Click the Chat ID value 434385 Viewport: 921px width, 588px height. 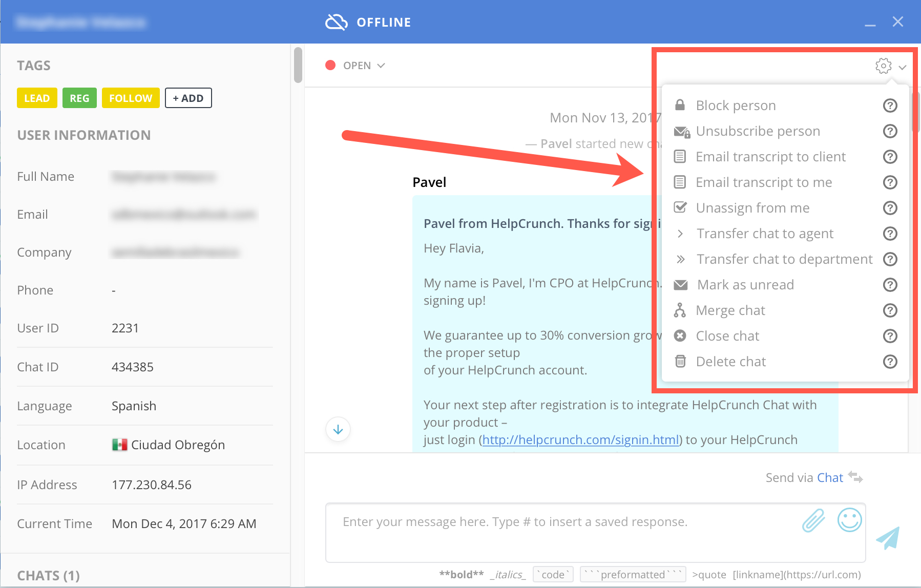[132, 367]
